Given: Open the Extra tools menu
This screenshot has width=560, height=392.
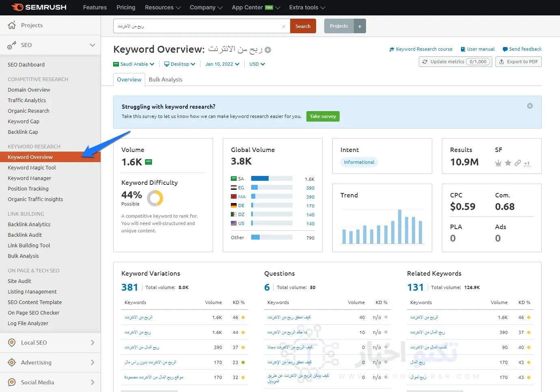Looking at the screenshot, I should point(307,7).
